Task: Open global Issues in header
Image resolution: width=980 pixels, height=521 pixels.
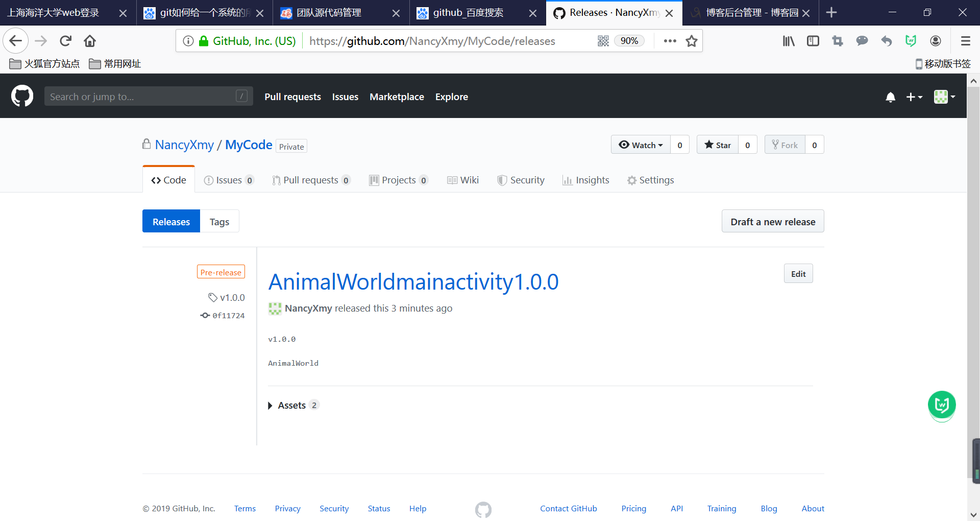Action: [x=345, y=97]
